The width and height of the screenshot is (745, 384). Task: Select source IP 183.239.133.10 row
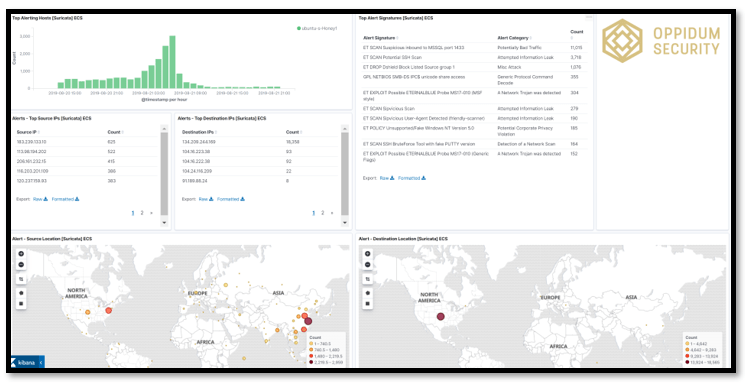(86, 142)
